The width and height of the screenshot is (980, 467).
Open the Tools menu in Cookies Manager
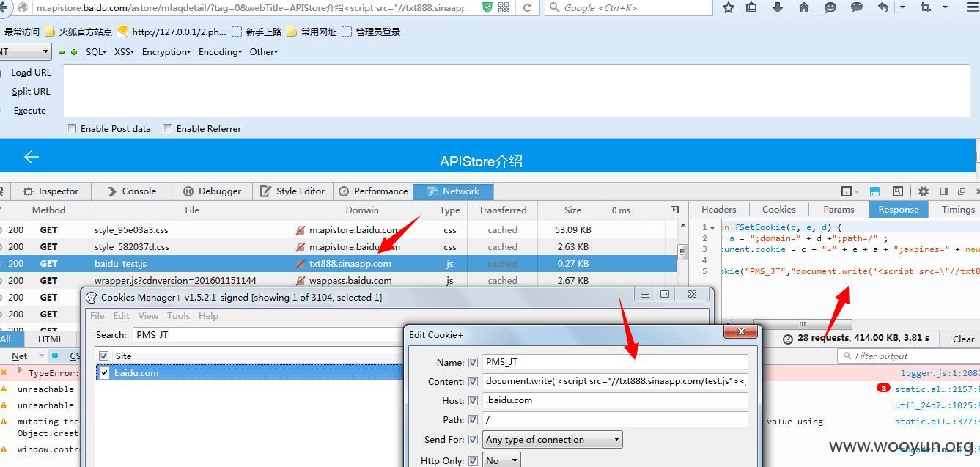(x=178, y=316)
